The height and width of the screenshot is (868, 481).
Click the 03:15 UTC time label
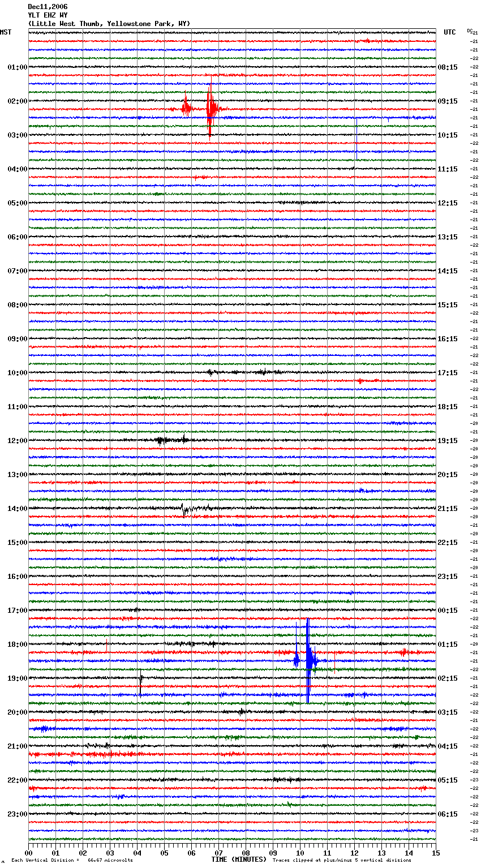tap(448, 712)
